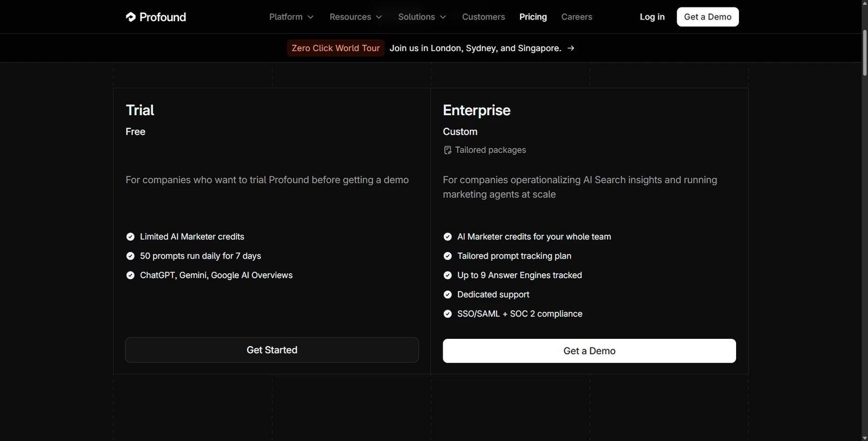Click the 50 prompts run daily text
This screenshot has height=441, width=868.
[x=200, y=256]
